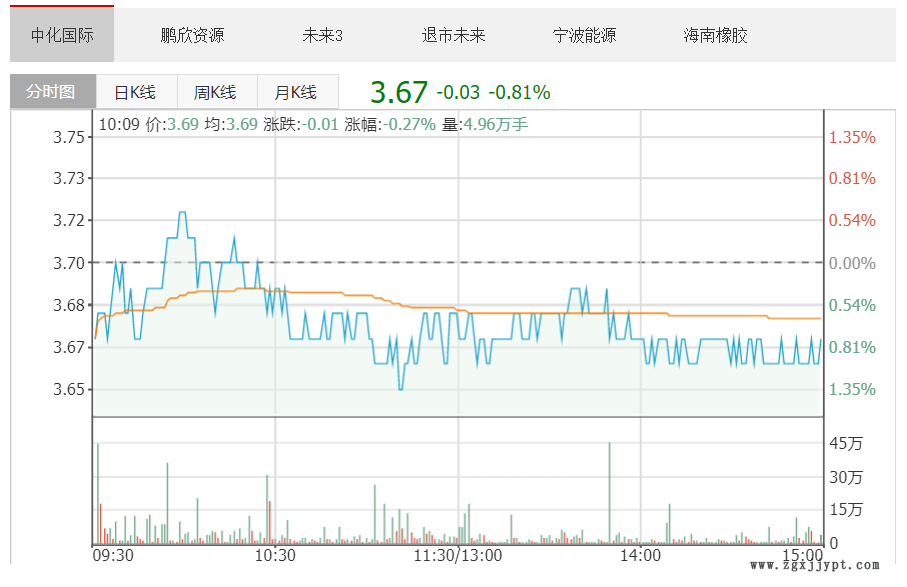Select the 中化国际 stock tab
907x587 pixels.
pyautogui.click(x=62, y=35)
